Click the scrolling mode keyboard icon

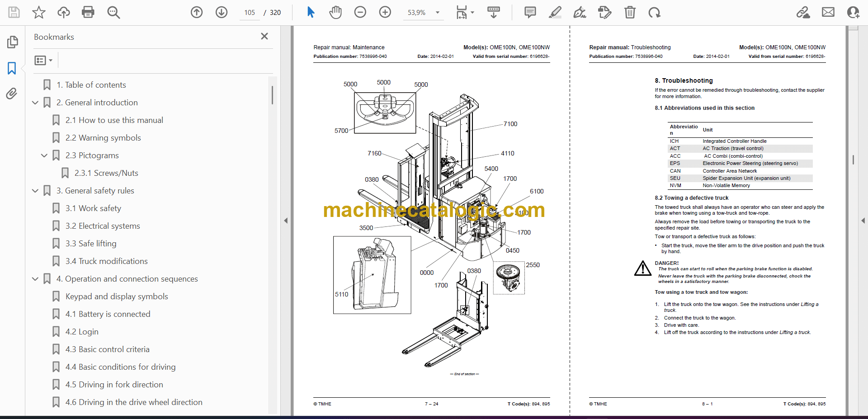[x=493, y=12]
